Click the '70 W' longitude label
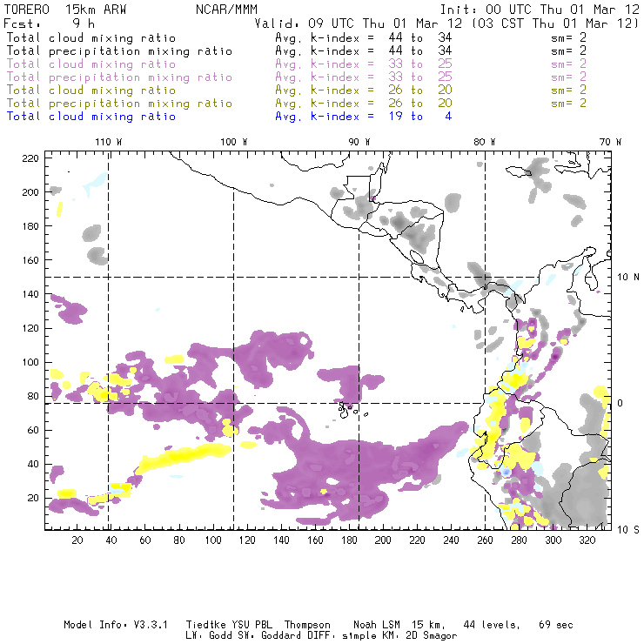The image size is (644, 644). [x=610, y=142]
